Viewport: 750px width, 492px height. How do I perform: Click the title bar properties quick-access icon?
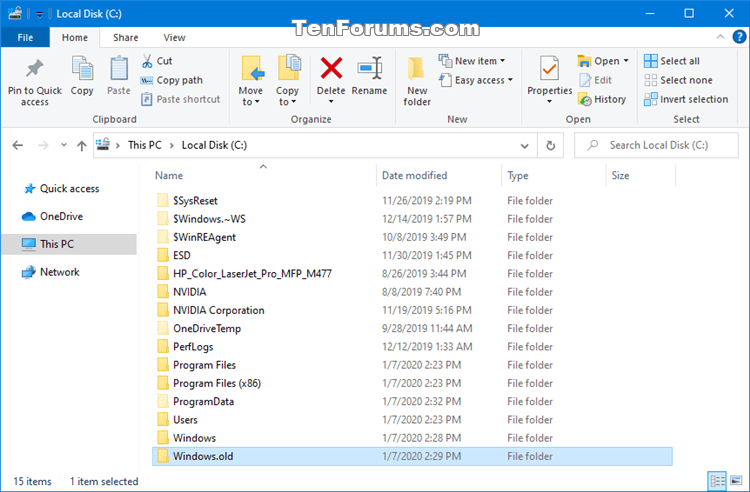click(14, 13)
